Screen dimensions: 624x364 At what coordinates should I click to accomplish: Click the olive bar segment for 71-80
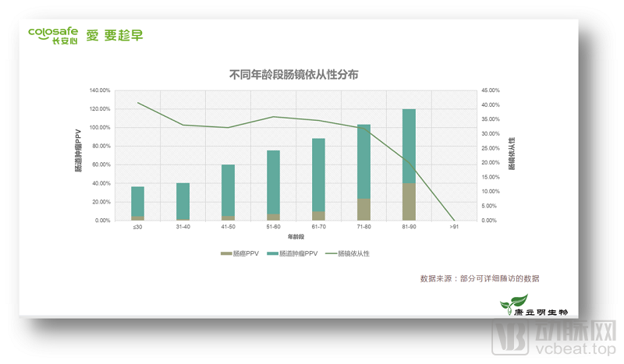[363, 210]
